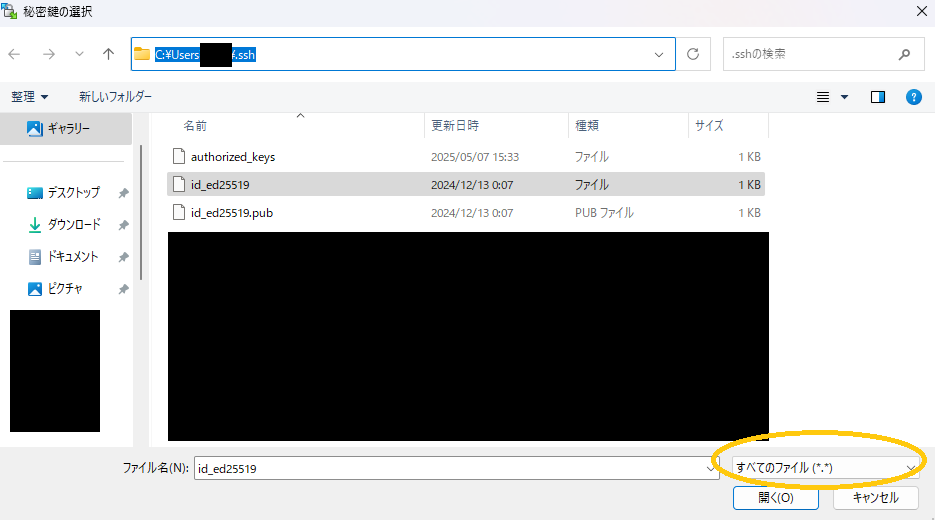
Task: Sort by サイズ column header
Action: click(x=709, y=126)
